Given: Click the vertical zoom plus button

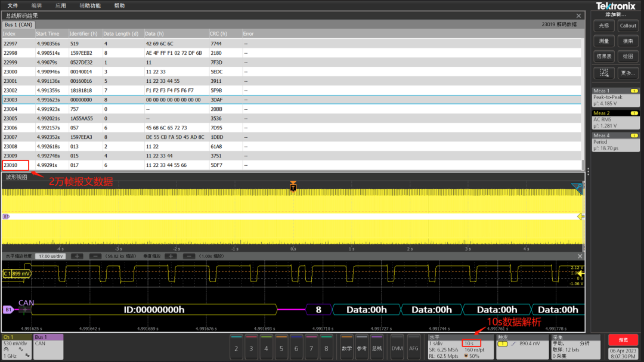Looking at the screenshot, I should (171, 256).
